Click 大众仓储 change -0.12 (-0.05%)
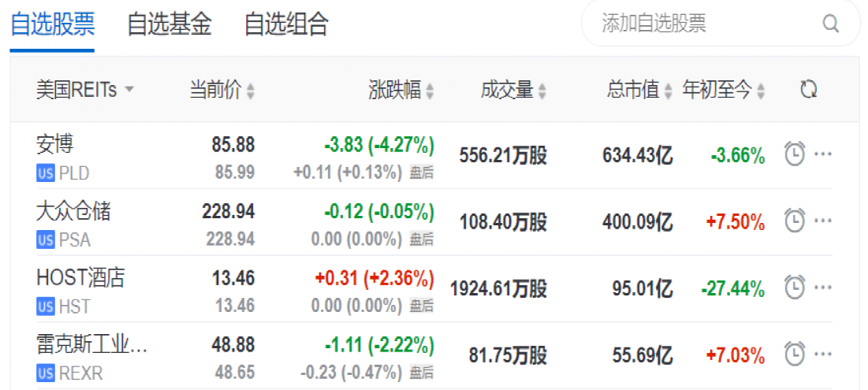 [379, 211]
